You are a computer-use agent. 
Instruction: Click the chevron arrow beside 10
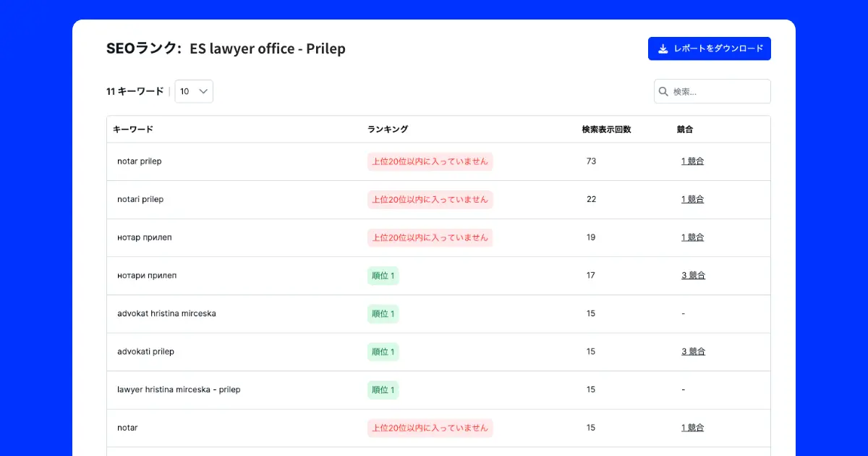pyautogui.click(x=203, y=91)
